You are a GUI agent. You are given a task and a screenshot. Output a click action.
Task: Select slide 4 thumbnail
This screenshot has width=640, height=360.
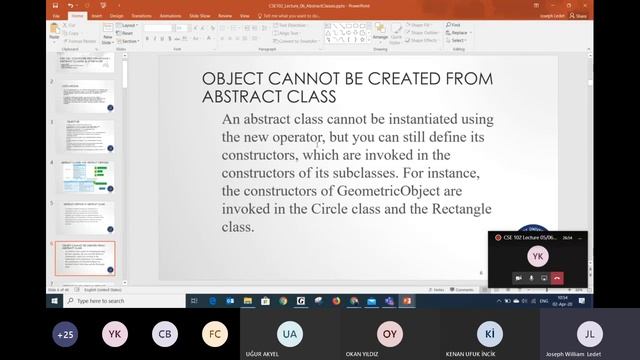tap(85, 177)
